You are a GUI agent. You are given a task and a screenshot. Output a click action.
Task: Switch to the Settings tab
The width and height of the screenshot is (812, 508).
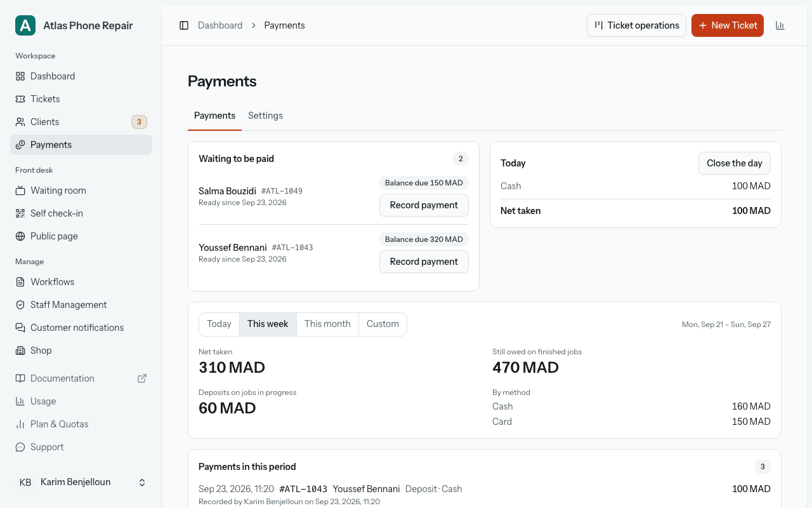point(265,116)
